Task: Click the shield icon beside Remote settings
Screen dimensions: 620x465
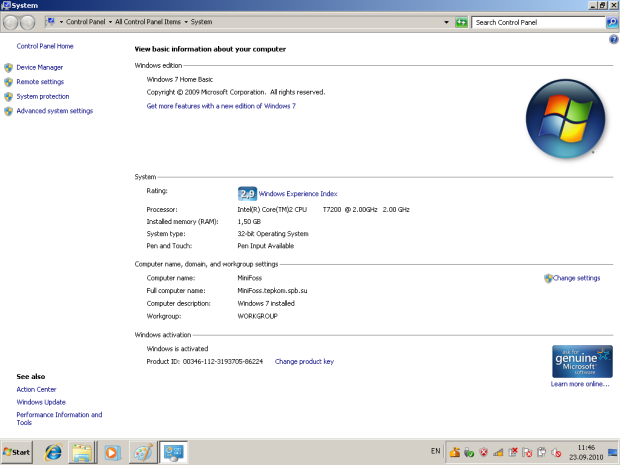Action: tap(9, 82)
